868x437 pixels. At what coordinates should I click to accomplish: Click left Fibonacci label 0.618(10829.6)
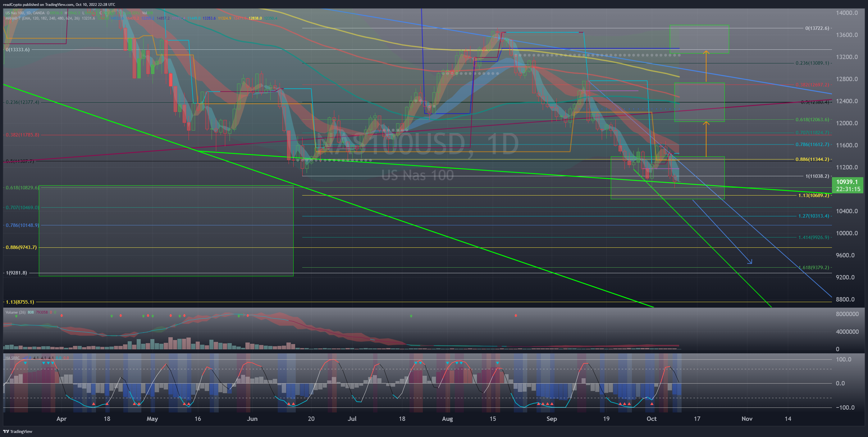(x=22, y=187)
